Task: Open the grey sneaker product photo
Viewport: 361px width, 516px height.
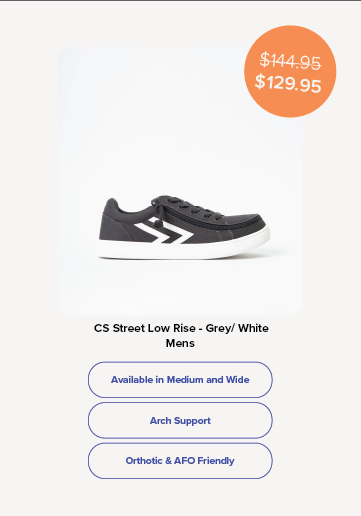Action: [180, 181]
